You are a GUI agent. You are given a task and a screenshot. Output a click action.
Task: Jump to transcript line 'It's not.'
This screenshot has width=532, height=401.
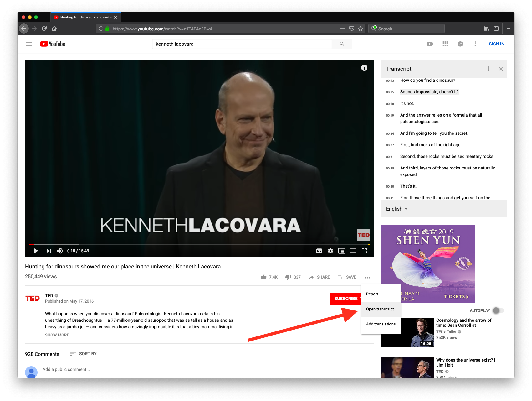tap(407, 103)
